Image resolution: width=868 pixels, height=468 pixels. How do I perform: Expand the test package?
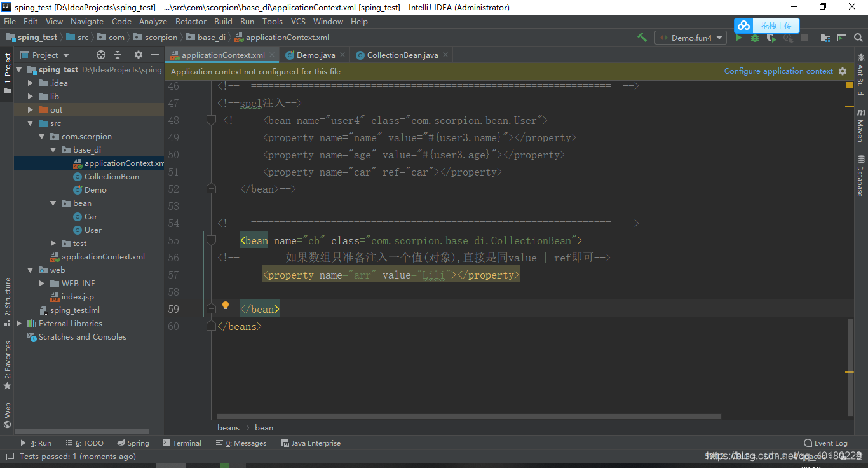53,244
